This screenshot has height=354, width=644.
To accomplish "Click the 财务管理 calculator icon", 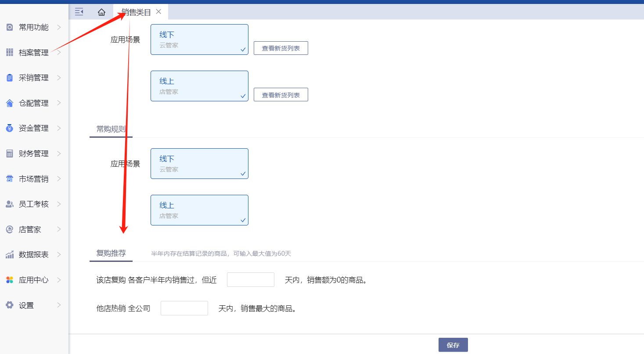I will pyautogui.click(x=10, y=154).
